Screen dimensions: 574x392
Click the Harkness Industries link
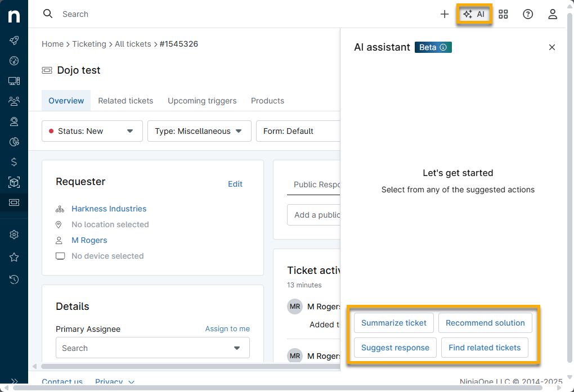click(109, 209)
